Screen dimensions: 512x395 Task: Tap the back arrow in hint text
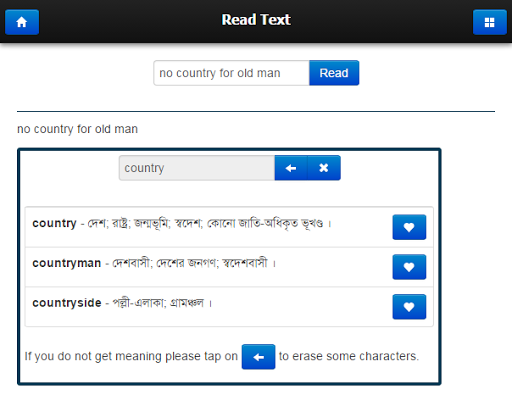point(258,357)
